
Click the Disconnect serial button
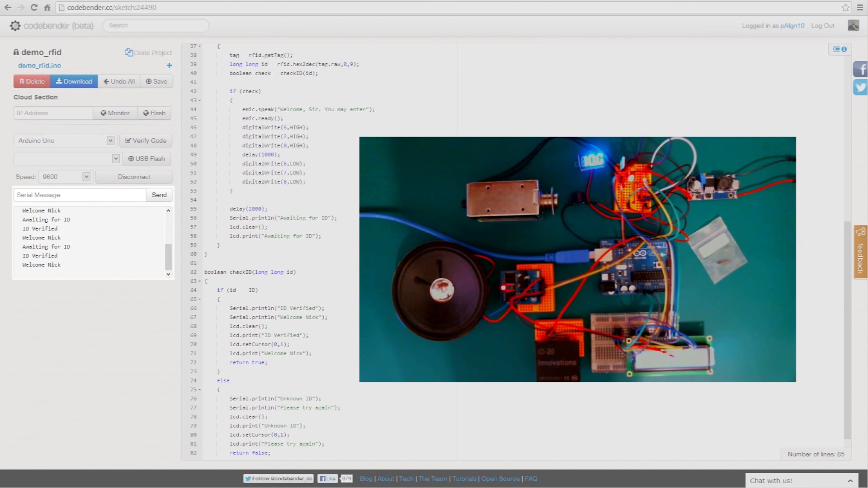pos(134,177)
